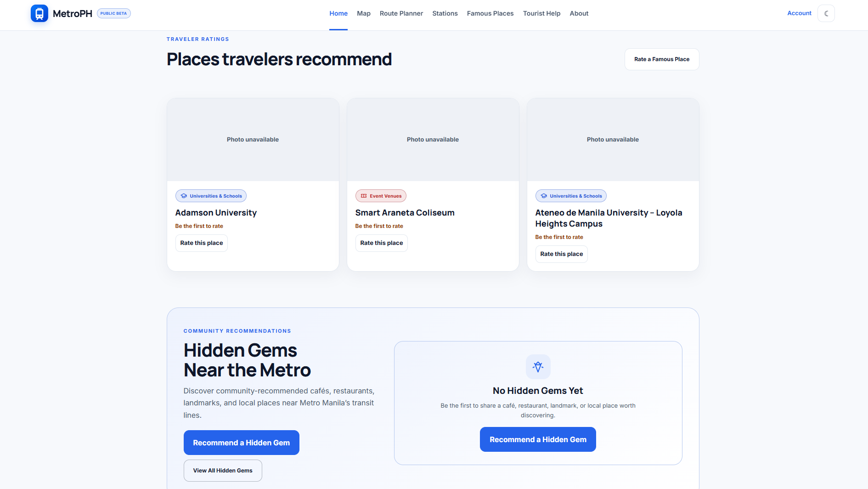Click the MetroPH train logo icon
This screenshot has height=489, width=868.
click(x=39, y=13)
